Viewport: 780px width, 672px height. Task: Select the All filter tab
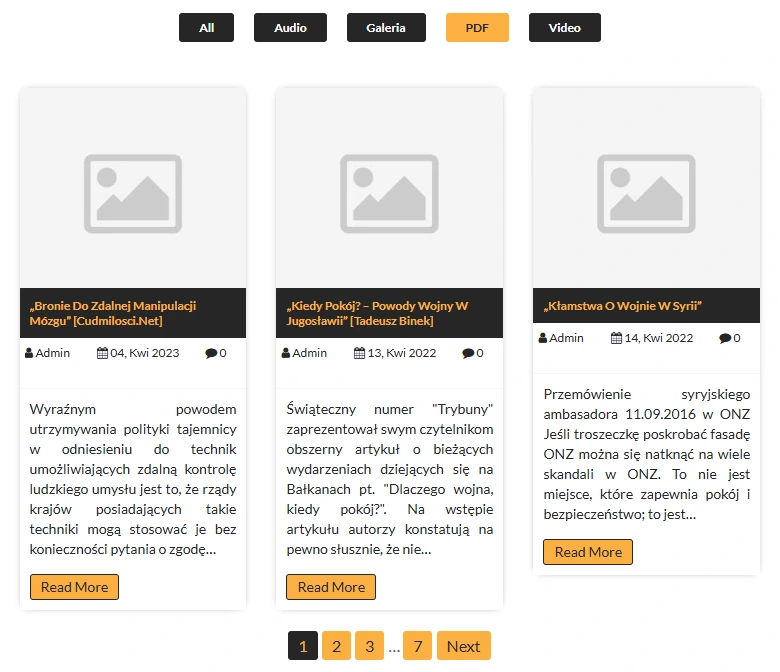pyautogui.click(x=206, y=28)
